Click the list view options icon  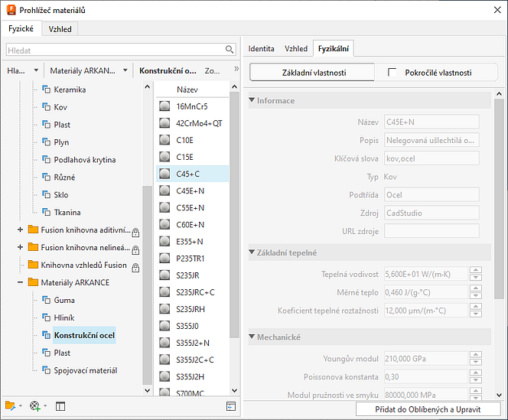230,406
